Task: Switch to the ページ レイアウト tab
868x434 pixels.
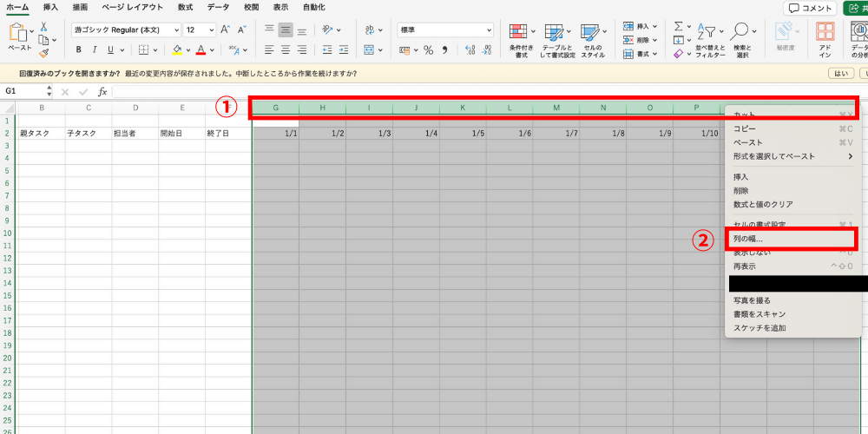Action: click(132, 7)
